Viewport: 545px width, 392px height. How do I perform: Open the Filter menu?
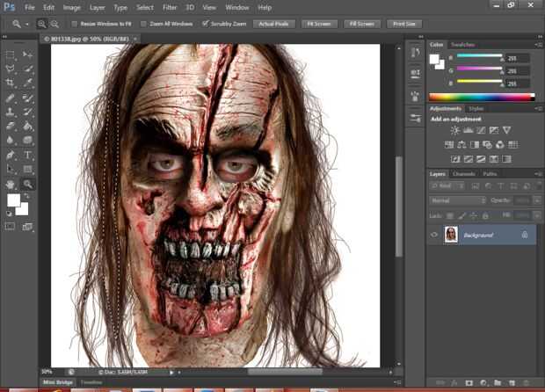click(169, 7)
